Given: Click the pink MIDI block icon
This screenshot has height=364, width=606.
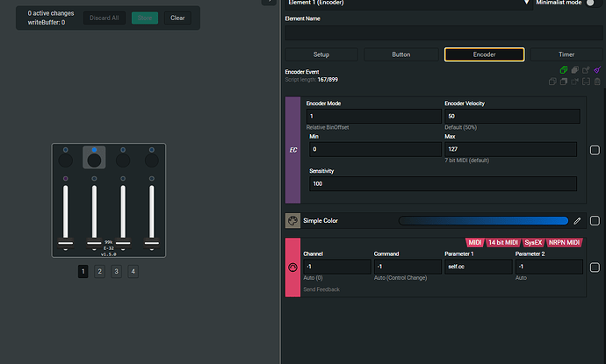Looking at the screenshot, I should coord(292,267).
